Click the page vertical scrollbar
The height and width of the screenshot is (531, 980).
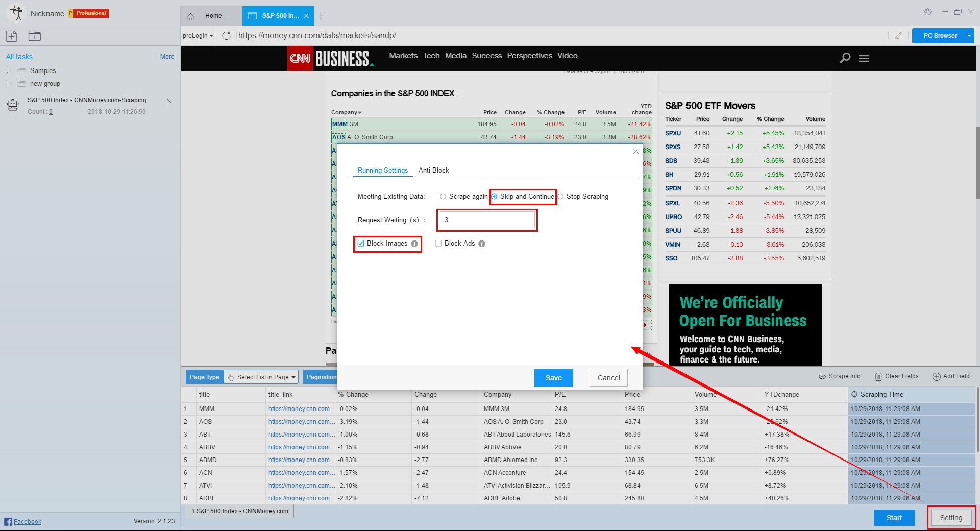tap(977, 163)
